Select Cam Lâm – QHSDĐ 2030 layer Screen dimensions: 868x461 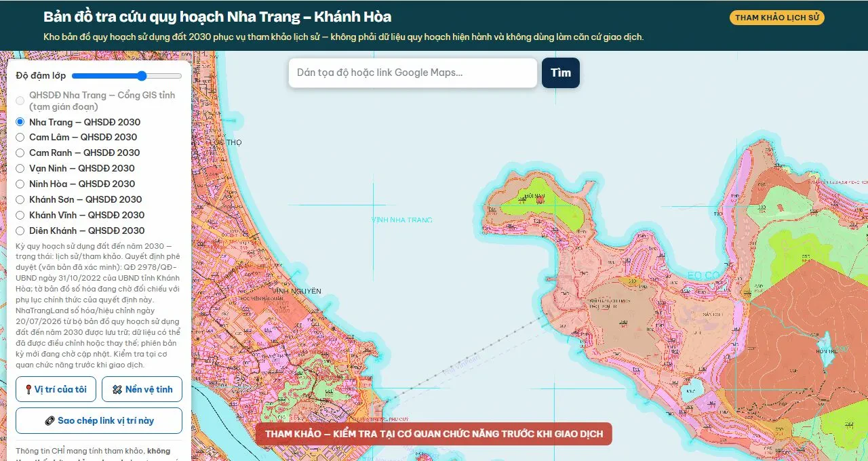(x=20, y=138)
